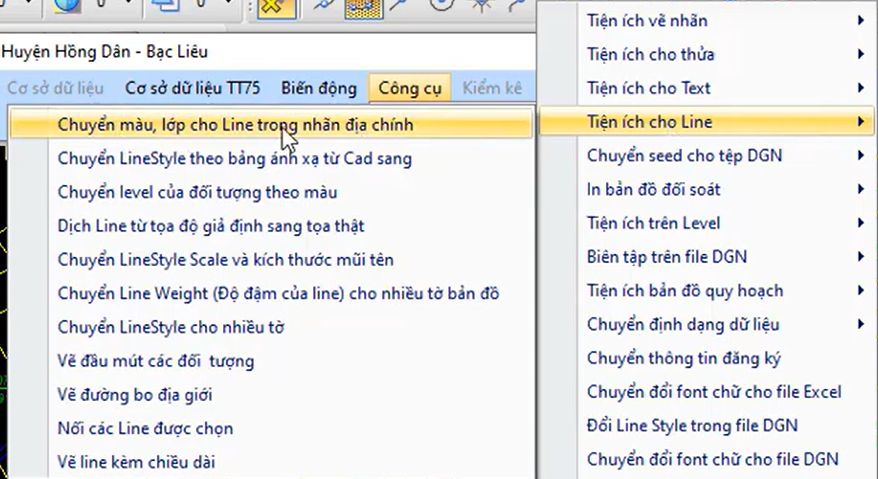The width and height of the screenshot is (878, 479).
Task: Select Chuyển Line Weight cho nhiều tờ bản đồ
Action: [x=271, y=293]
